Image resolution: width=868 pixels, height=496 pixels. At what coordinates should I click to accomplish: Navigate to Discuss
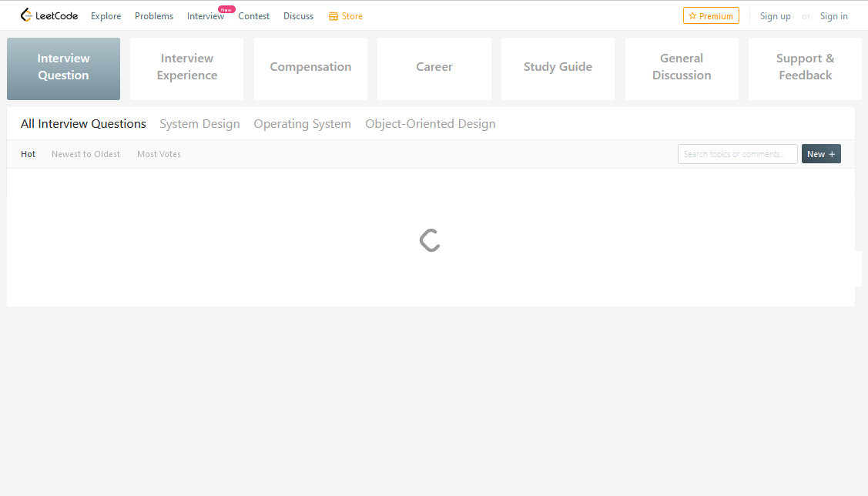click(x=298, y=16)
